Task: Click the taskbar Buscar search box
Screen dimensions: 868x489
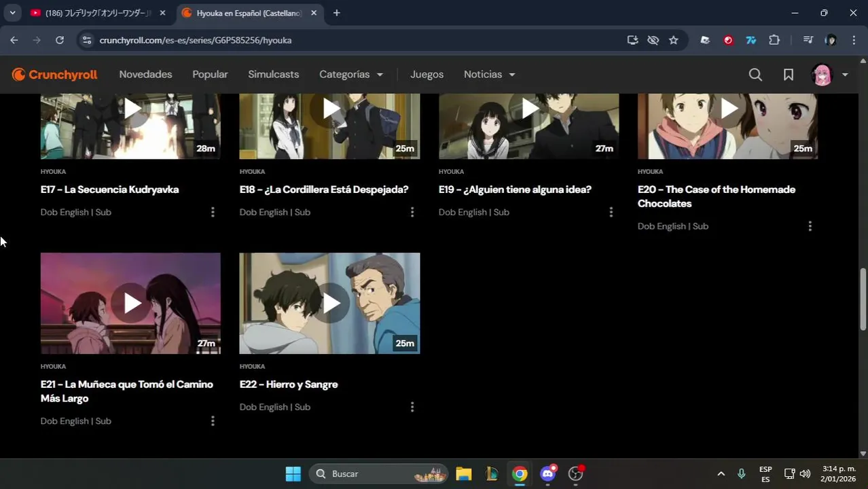Action: pyautogui.click(x=379, y=474)
